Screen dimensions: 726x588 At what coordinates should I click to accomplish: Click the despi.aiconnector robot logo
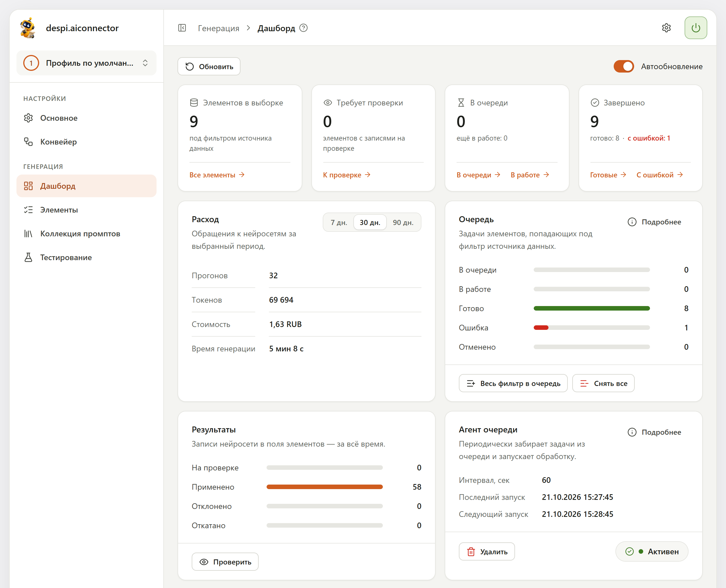28,28
